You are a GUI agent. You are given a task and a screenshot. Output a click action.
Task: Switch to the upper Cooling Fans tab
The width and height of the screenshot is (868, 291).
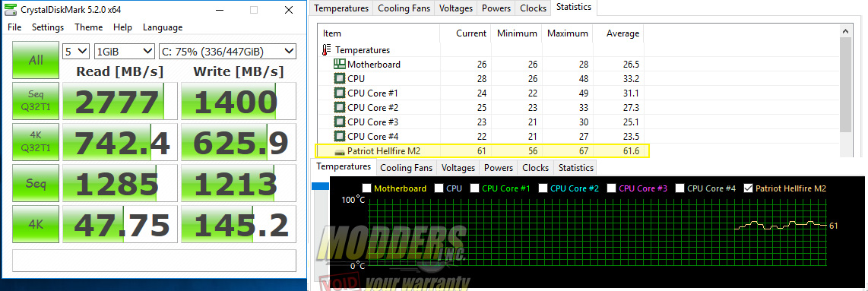click(x=404, y=8)
